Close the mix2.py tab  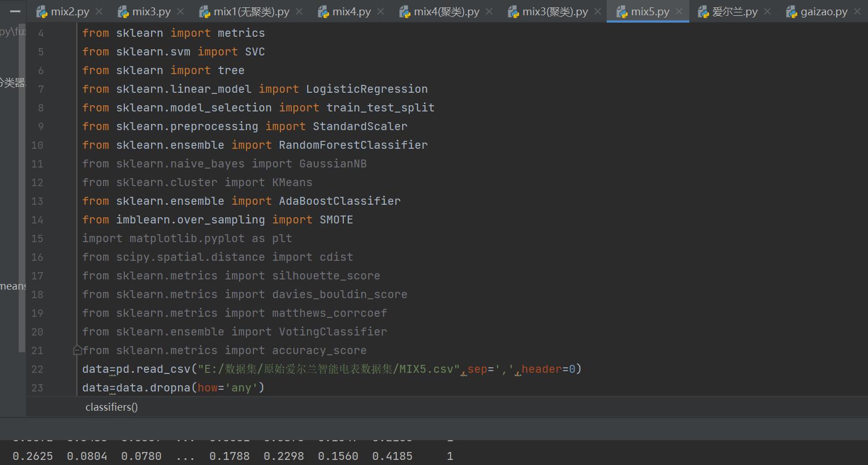pyautogui.click(x=99, y=11)
